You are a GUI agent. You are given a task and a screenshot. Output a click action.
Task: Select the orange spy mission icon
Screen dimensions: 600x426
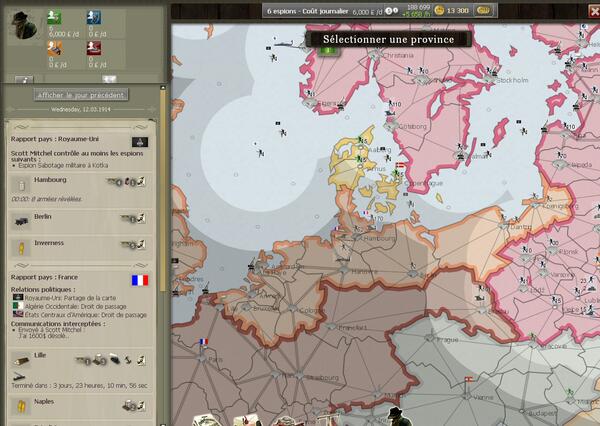click(x=54, y=48)
